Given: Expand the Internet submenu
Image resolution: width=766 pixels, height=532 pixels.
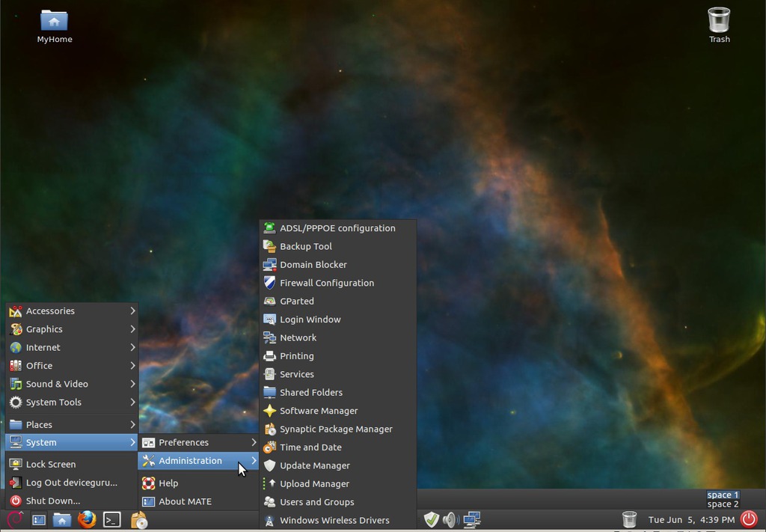Looking at the screenshot, I should pos(72,347).
